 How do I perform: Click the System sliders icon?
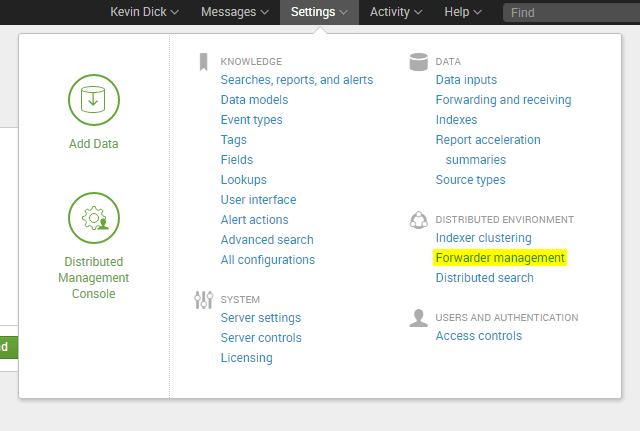pos(203,300)
